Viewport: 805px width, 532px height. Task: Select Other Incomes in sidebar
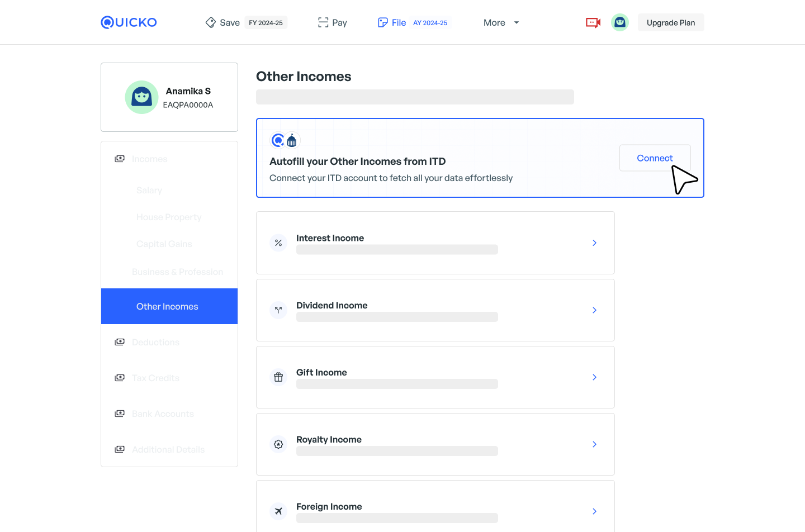click(168, 306)
